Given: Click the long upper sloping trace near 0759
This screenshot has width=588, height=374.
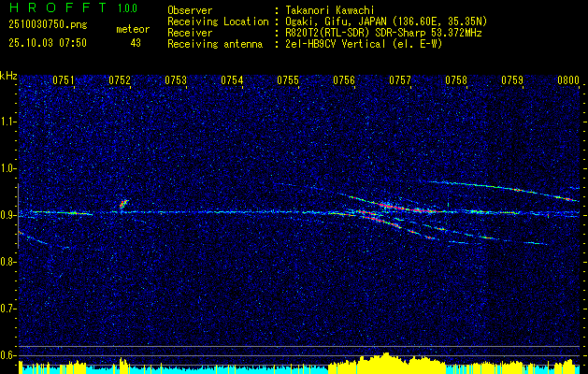Looking at the screenshot, I should coord(505,191).
